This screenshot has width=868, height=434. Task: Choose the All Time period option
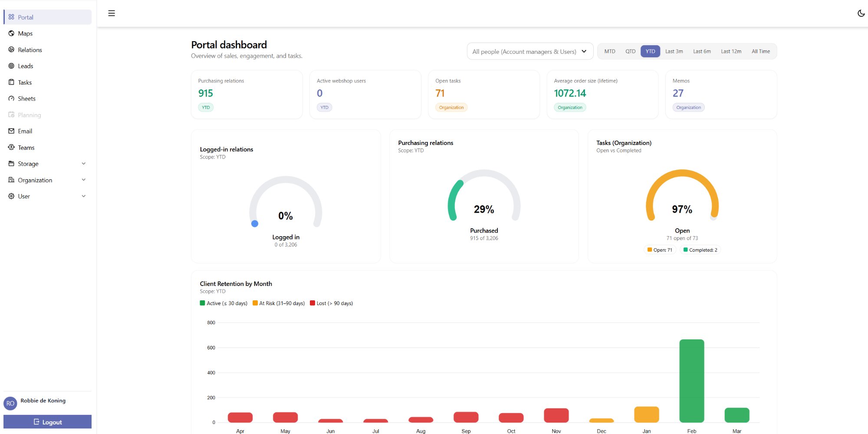(x=760, y=51)
